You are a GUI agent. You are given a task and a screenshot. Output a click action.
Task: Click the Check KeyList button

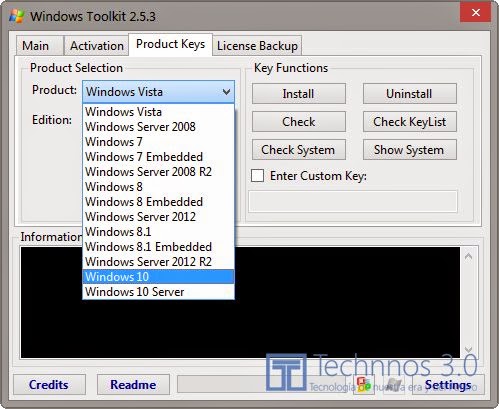coord(410,122)
